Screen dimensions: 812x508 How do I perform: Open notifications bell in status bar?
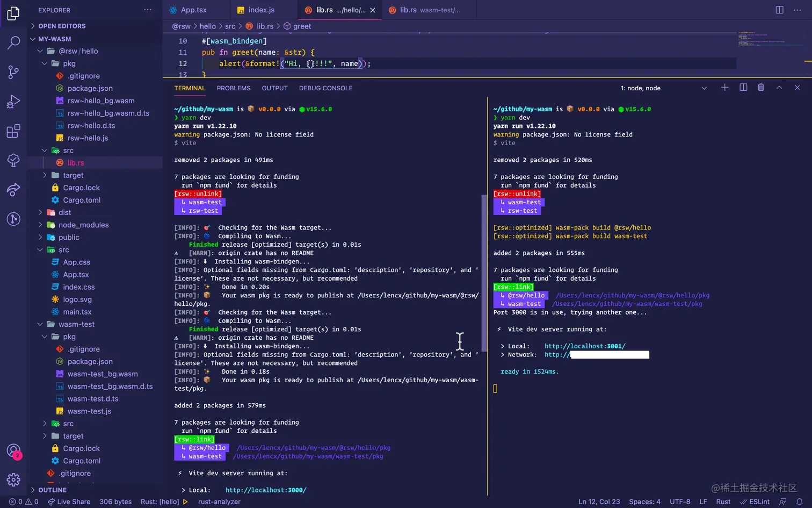click(799, 502)
